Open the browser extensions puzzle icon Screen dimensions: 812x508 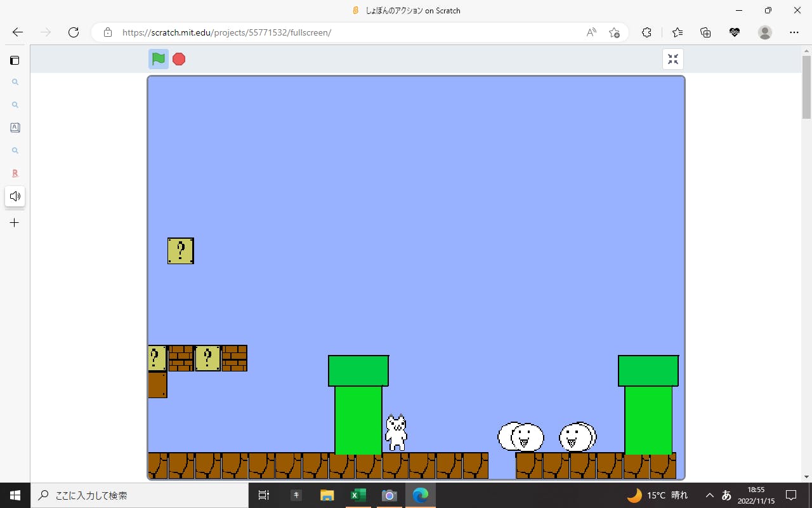[646, 32]
